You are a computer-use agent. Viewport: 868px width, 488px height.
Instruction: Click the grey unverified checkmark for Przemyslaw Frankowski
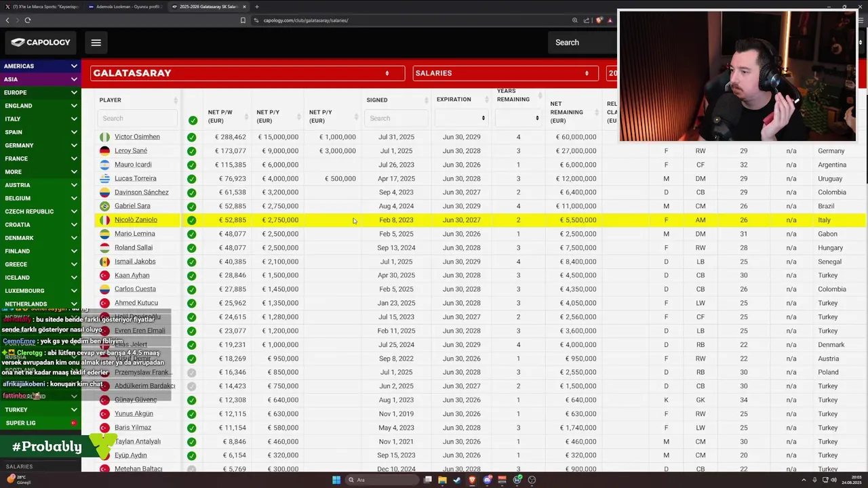(x=192, y=372)
